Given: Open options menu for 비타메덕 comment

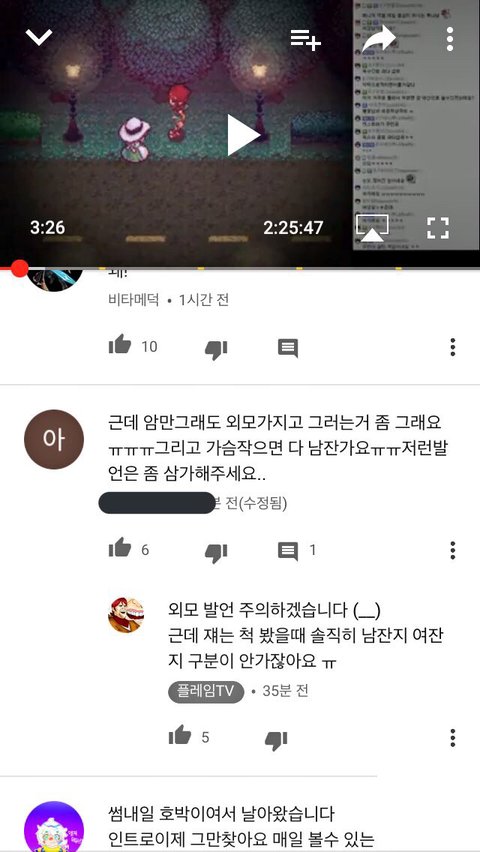Looking at the screenshot, I should click(452, 347).
